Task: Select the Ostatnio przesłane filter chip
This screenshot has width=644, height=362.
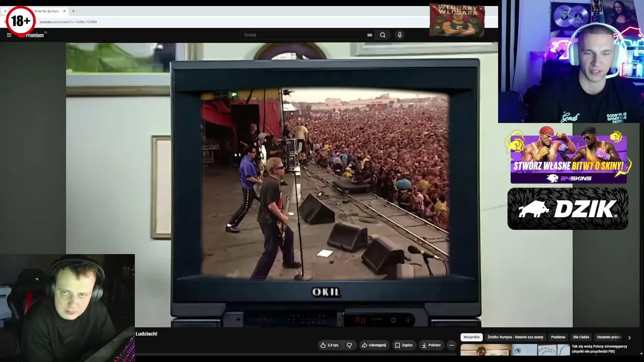Action: 609,337
